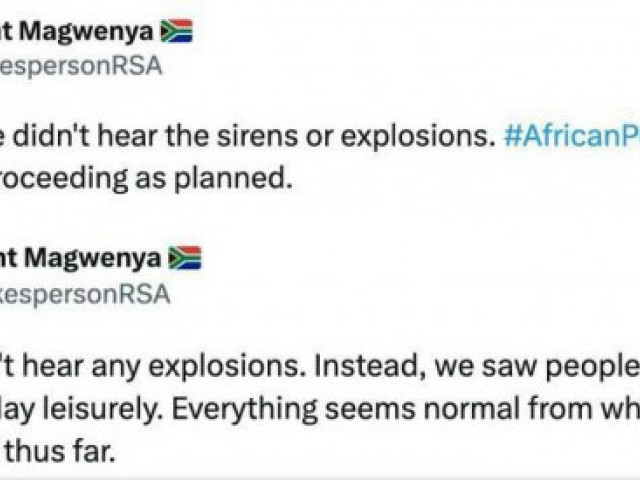Click the "leisurely. Everything seems normal" line
Screen dimensions: 640x480
tap(320, 409)
